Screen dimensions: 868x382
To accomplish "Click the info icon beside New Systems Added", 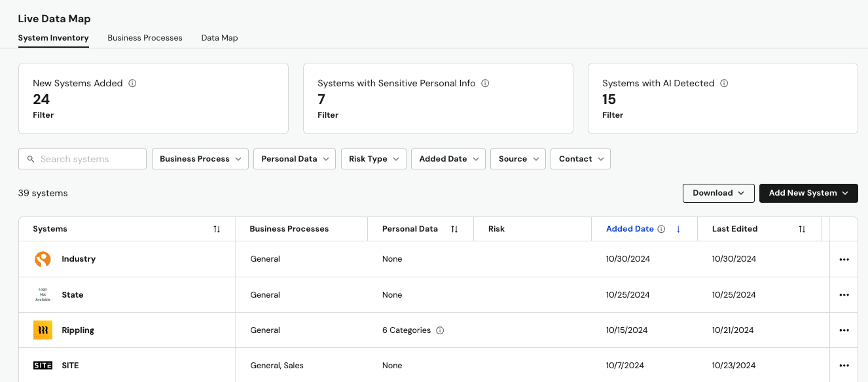I will pos(132,84).
